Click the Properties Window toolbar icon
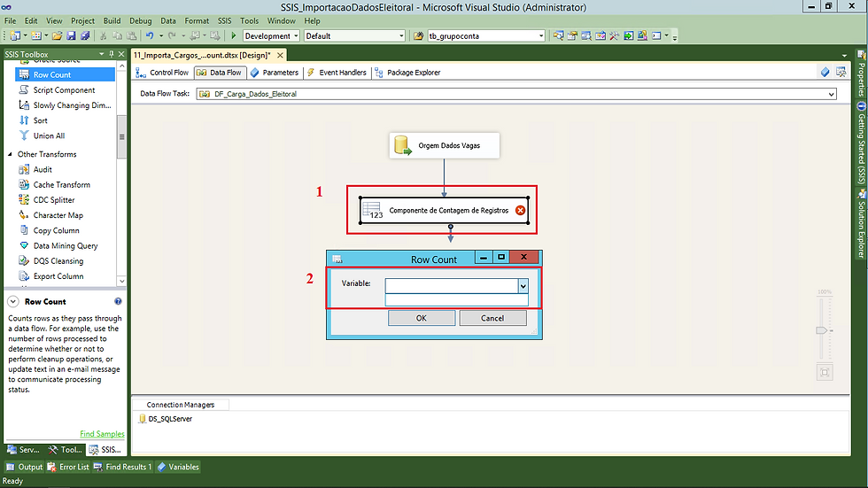 click(572, 36)
